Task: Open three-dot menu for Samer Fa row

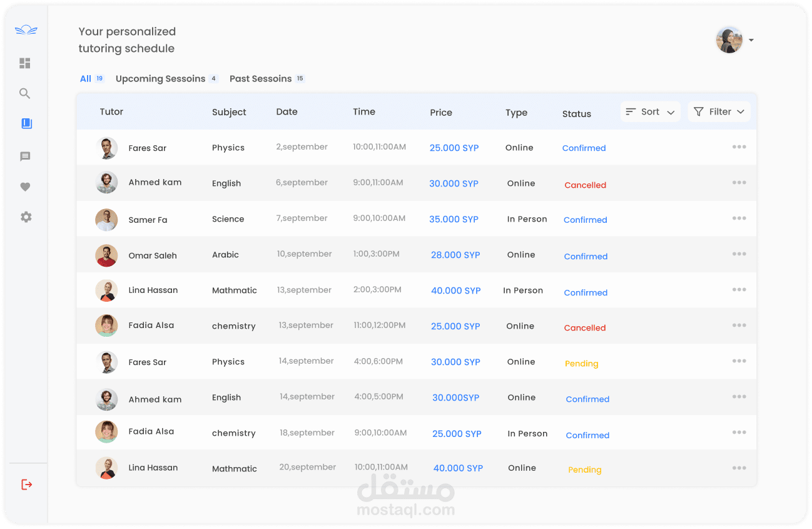Action: click(739, 218)
